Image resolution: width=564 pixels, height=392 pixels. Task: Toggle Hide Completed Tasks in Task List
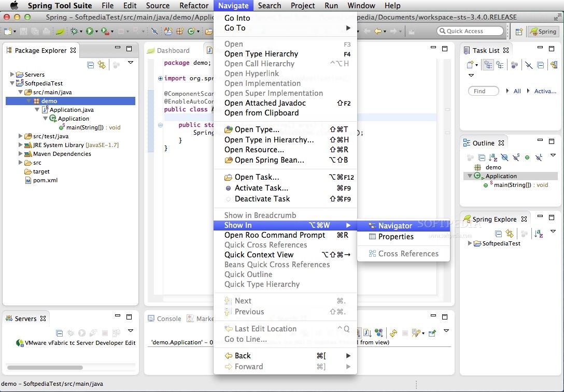(528, 65)
